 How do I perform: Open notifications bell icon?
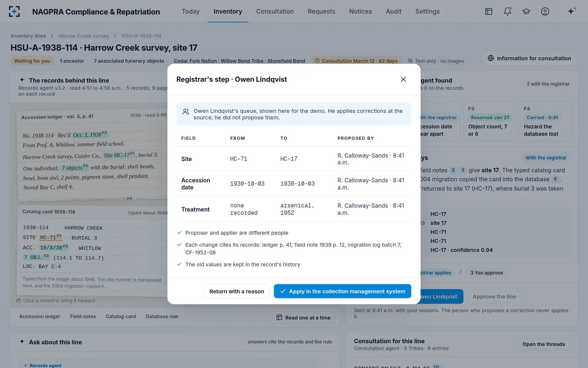click(x=508, y=11)
